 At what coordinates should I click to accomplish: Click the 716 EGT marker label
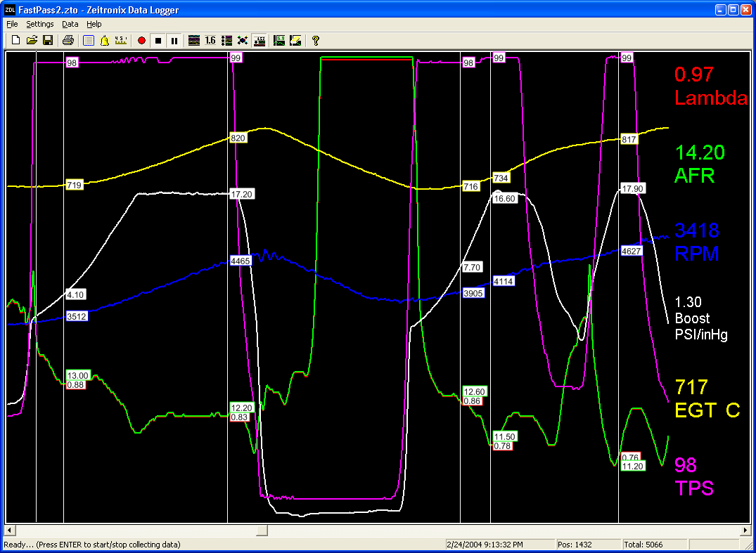pyautogui.click(x=472, y=186)
